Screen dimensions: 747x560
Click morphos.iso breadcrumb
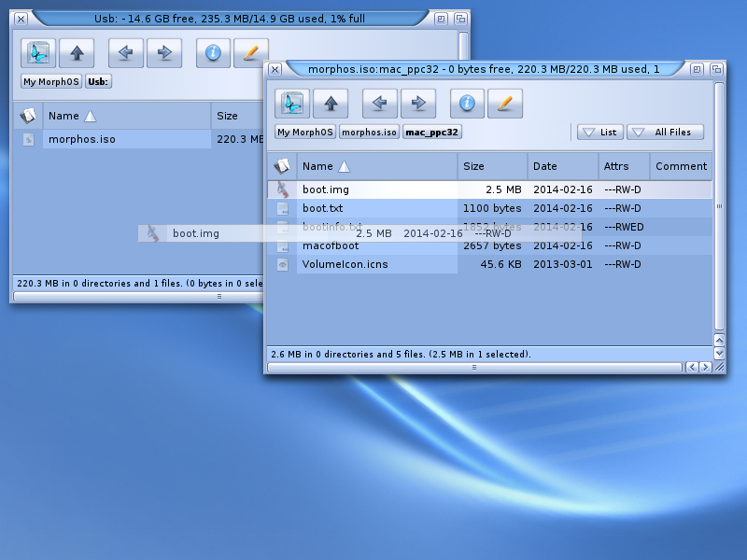pos(369,133)
